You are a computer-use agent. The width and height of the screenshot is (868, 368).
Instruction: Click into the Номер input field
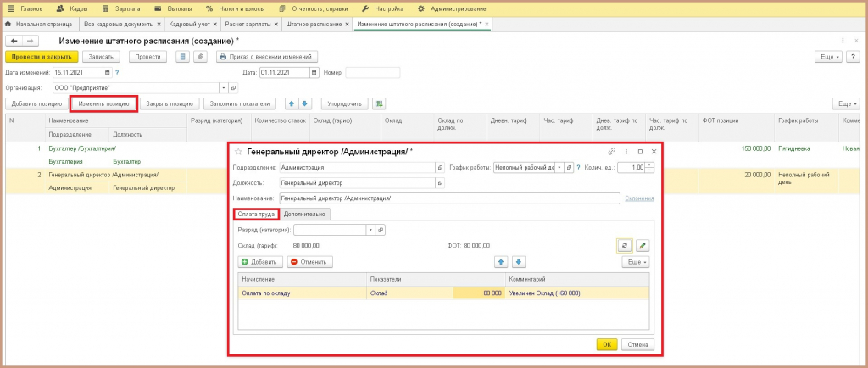coord(373,72)
